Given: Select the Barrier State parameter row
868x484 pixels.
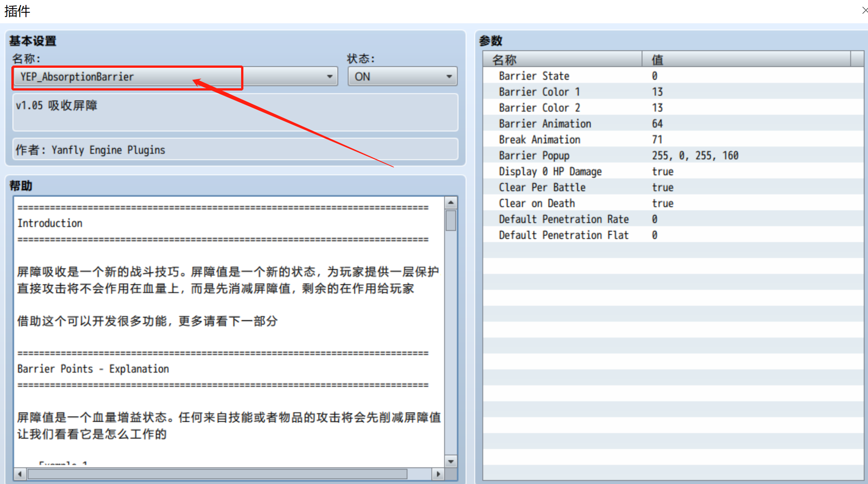Looking at the screenshot, I should click(x=673, y=76).
